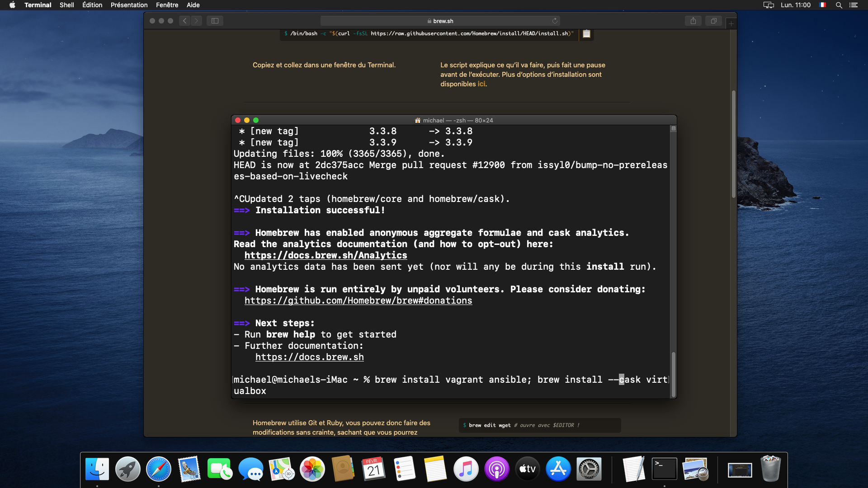Click the 'Next steps:' heading in Terminal

tap(285, 323)
